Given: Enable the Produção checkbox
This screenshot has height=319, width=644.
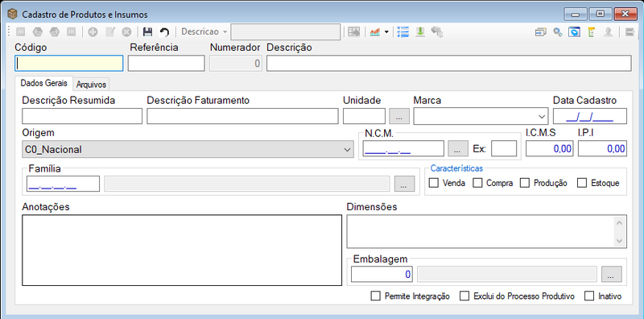Looking at the screenshot, I should (x=525, y=183).
